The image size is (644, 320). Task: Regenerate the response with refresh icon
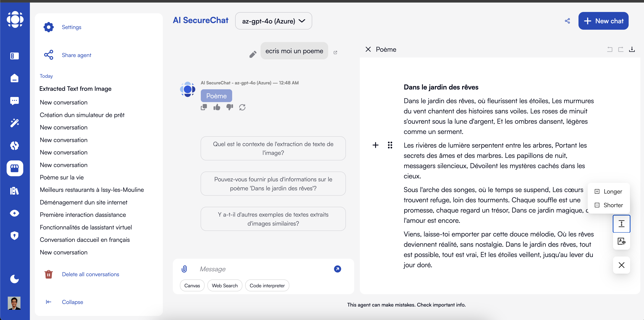tap(242, 107)
